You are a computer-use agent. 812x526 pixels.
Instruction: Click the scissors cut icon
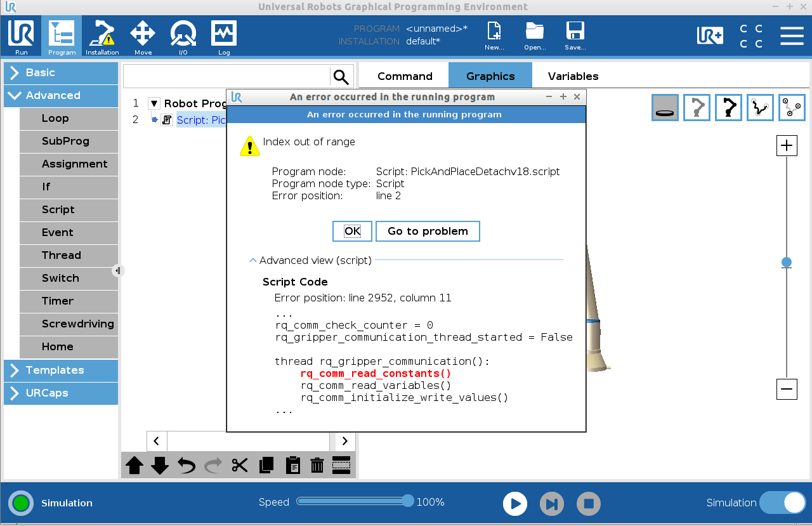click(239, 465)
